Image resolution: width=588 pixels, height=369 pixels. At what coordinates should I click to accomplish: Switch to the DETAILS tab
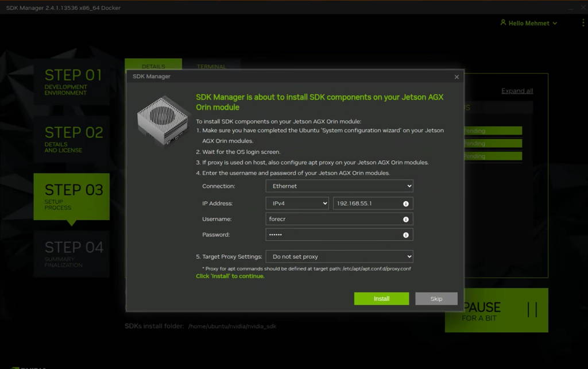(x=153, y=64)
